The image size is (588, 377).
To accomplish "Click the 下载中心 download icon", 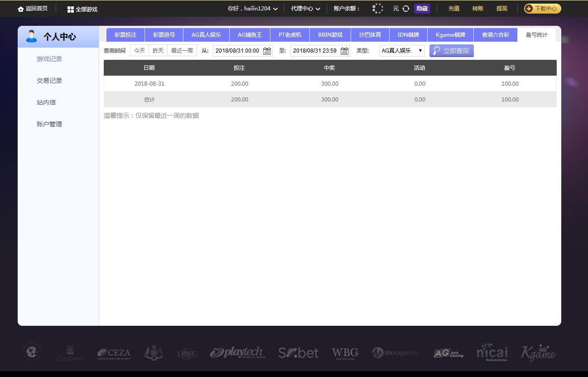I will pos(529,8).
